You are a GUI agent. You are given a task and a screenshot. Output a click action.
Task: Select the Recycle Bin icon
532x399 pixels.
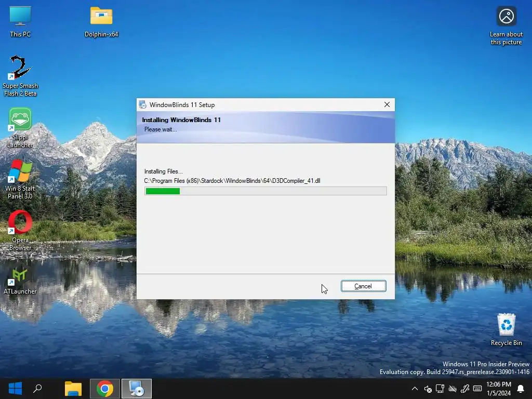(506, 329)
